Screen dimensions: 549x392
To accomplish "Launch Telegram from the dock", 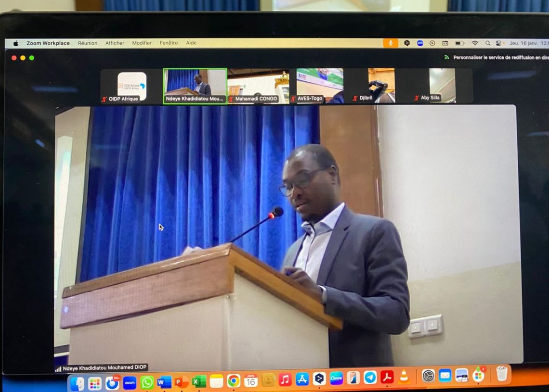I will coord(370,378).
